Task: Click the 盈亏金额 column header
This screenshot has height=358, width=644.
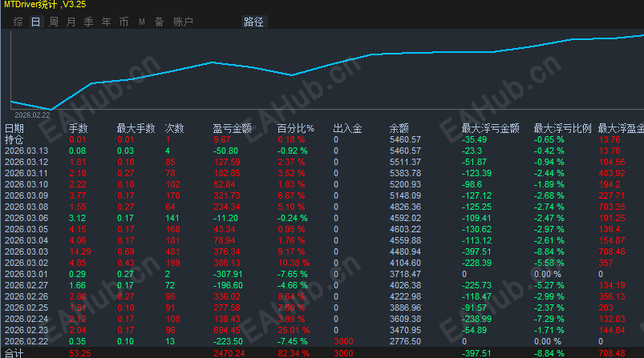Action: [x=232, y=128]
